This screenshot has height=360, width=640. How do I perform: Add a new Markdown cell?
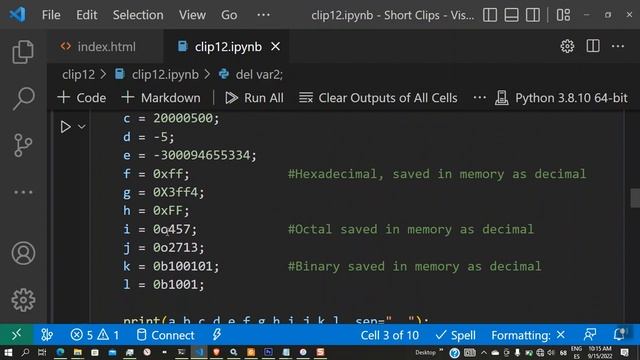pyautogui.click(x=161, y=98)
